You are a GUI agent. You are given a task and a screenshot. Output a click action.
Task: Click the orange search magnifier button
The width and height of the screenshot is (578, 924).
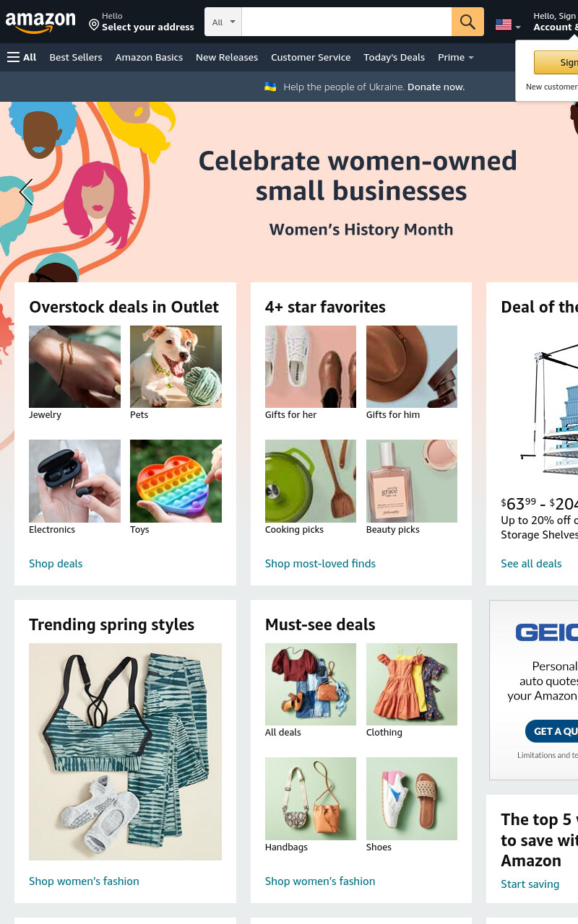pos(467,22)
